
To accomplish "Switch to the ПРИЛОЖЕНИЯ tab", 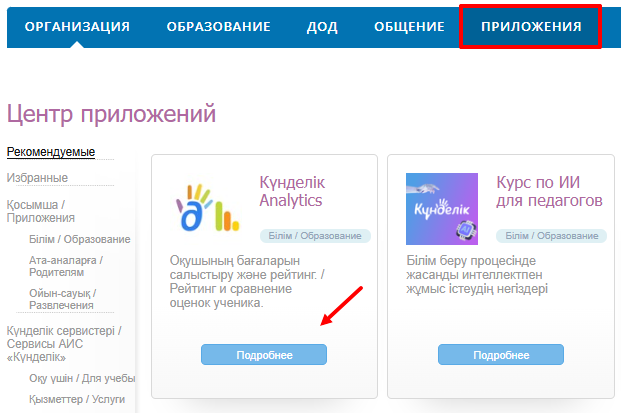I will (531, 26).
